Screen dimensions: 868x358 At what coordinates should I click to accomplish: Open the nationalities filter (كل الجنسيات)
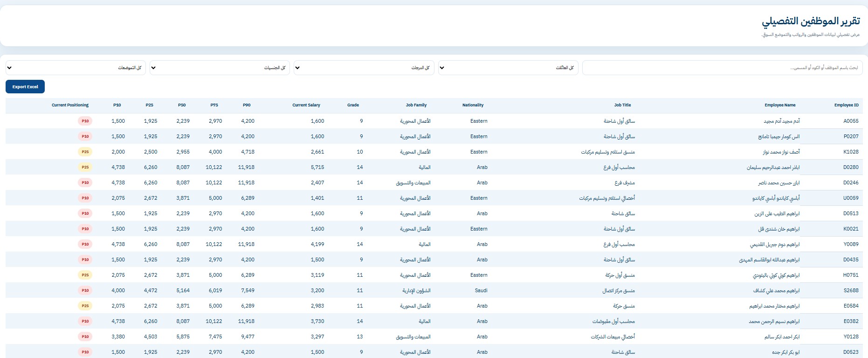tap(220, 68)
